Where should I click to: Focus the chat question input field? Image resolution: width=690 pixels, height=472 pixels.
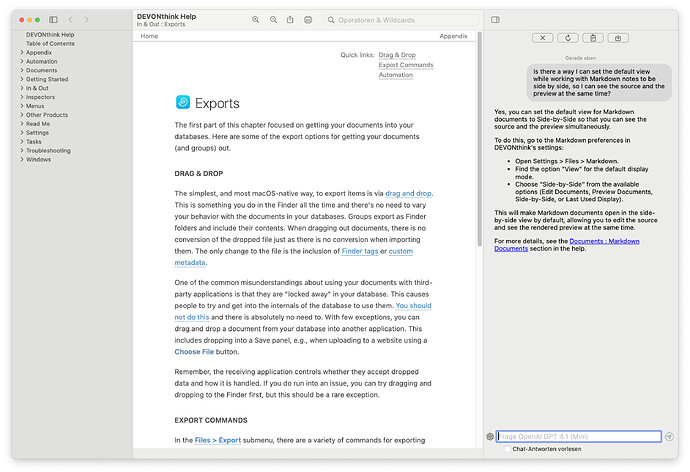pos(578,436)
